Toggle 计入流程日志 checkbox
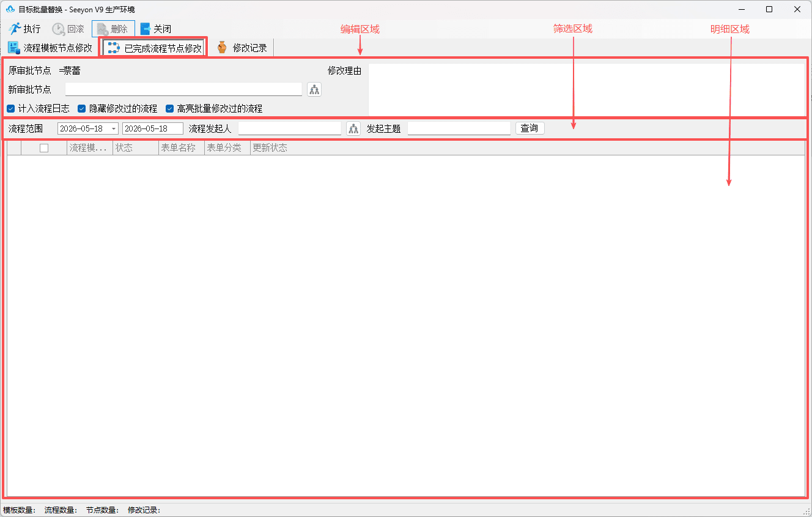 [10, 108]
